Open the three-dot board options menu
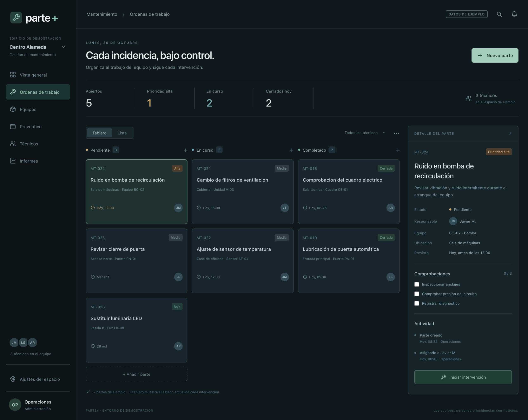 396,133
